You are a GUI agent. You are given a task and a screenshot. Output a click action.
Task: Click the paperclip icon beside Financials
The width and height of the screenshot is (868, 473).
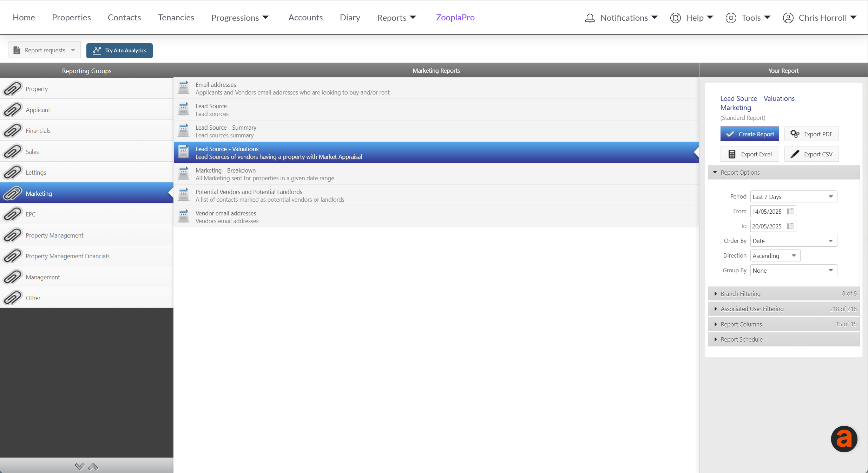tap(13, 130)
